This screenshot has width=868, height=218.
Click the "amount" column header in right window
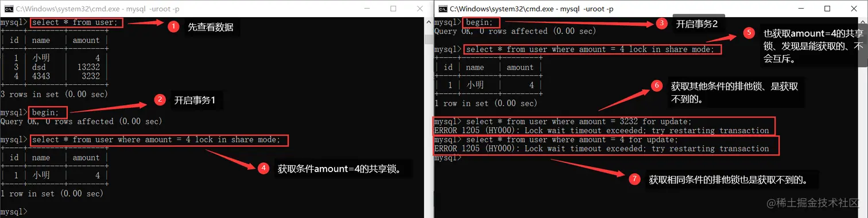(x=520, y=67)
